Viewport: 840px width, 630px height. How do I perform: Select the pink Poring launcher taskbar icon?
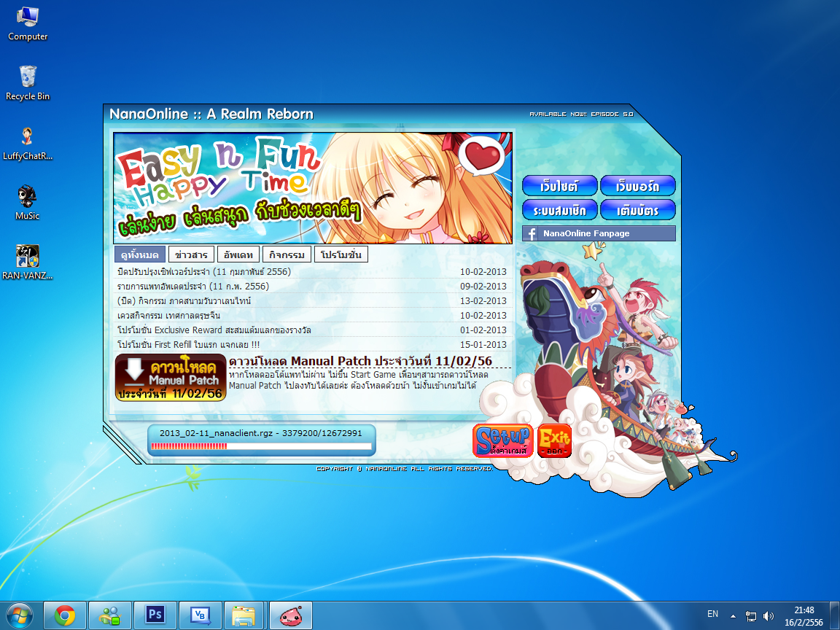[x=290, y=616]
